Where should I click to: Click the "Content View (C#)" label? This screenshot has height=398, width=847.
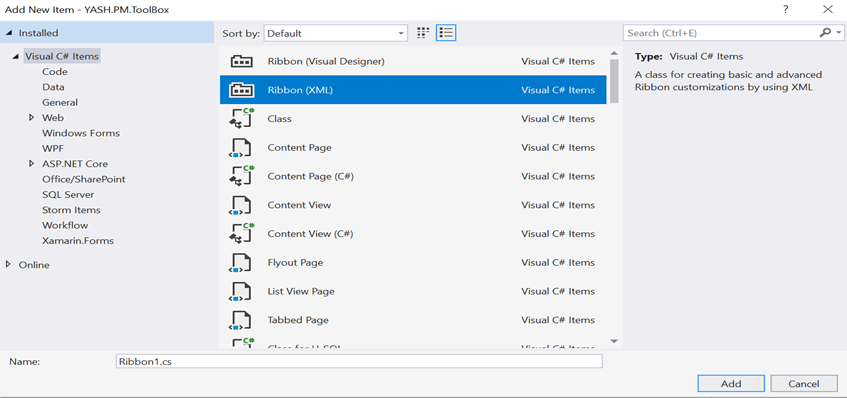(x=310, y=234)
